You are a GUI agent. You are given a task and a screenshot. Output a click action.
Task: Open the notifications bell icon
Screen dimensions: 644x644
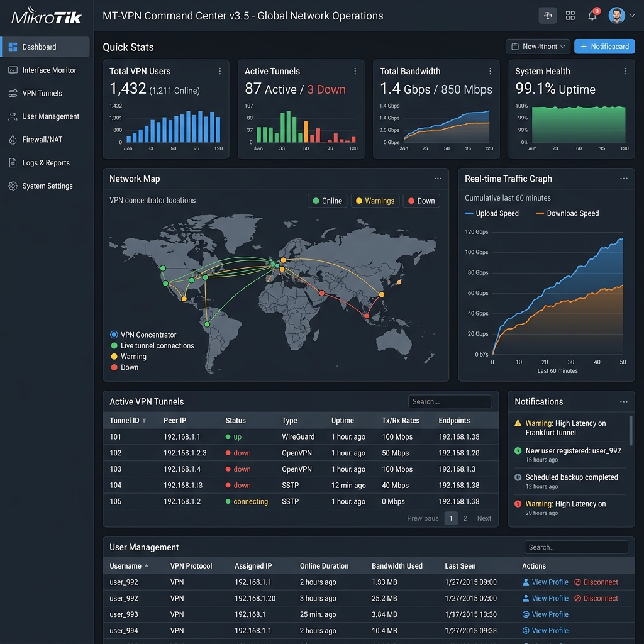[x=592, y=16]
